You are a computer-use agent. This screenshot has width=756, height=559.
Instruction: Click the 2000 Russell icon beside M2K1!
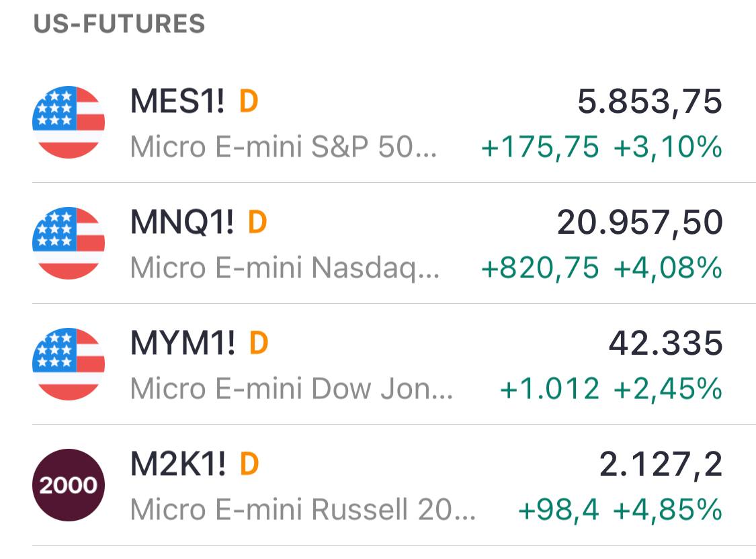[69, 485]
